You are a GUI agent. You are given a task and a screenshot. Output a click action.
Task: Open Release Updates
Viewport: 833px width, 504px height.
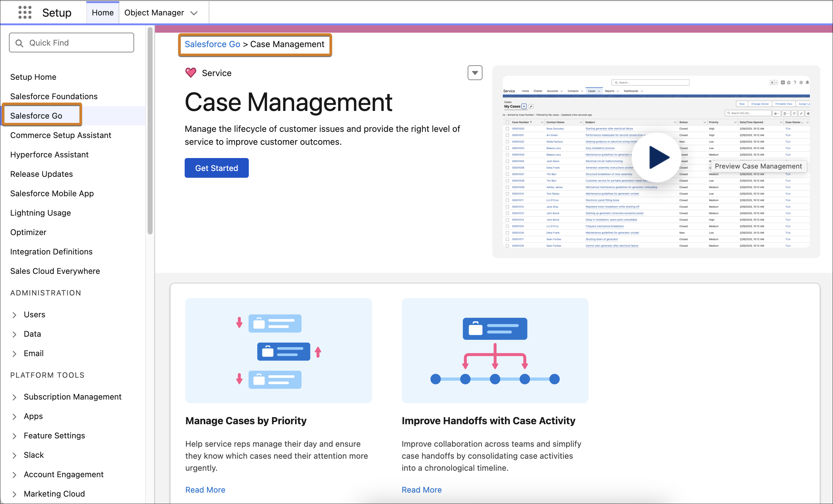click(42, 174)
